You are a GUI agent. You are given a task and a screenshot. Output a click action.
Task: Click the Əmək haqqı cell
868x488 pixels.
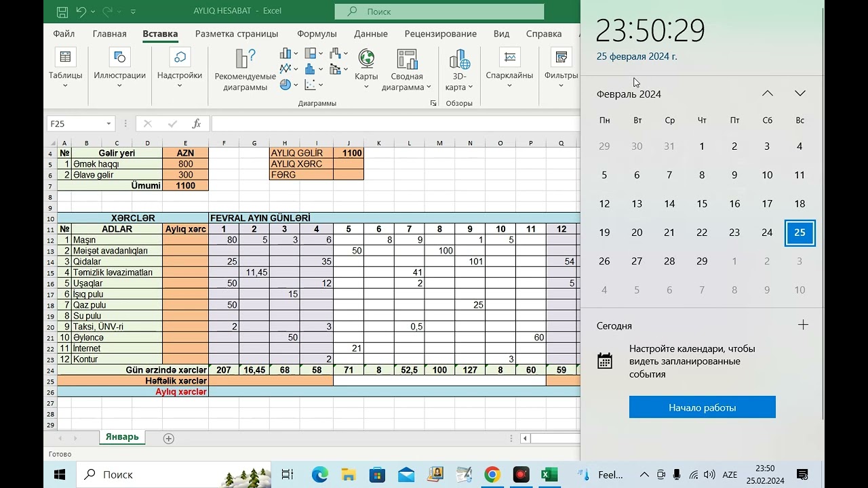click(x=117, y=164)
